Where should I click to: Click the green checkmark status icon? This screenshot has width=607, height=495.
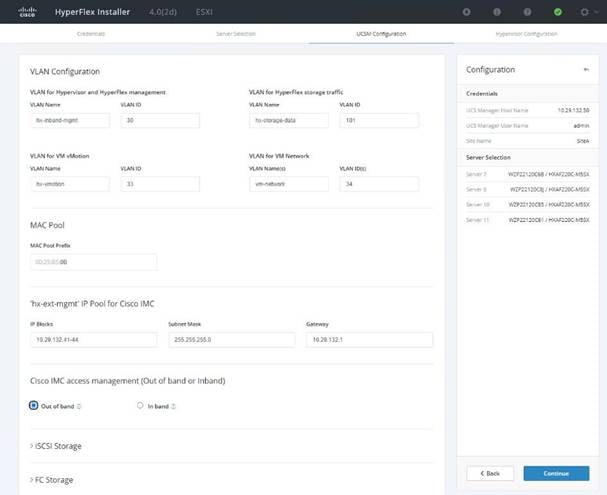(557, 12)
